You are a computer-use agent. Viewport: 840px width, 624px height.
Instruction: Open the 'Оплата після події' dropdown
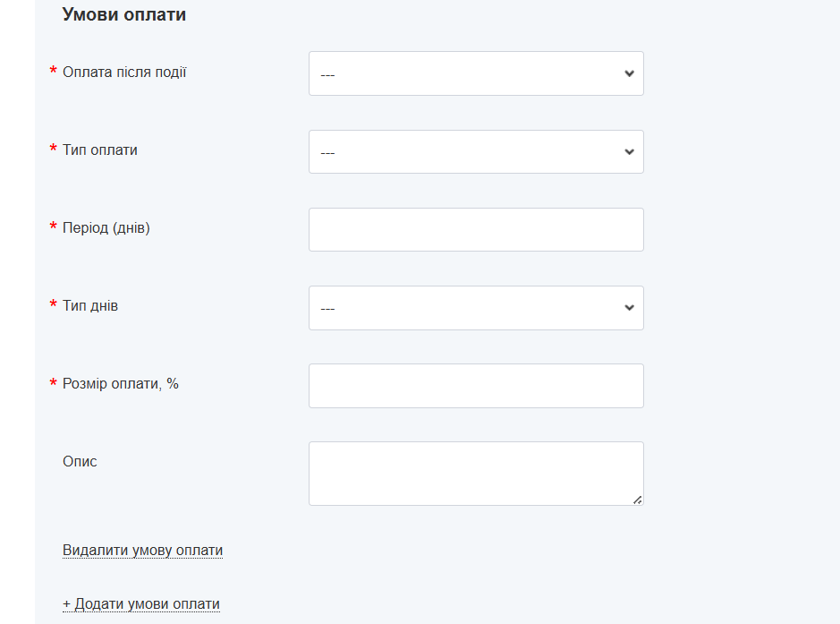tap(475, 73)
